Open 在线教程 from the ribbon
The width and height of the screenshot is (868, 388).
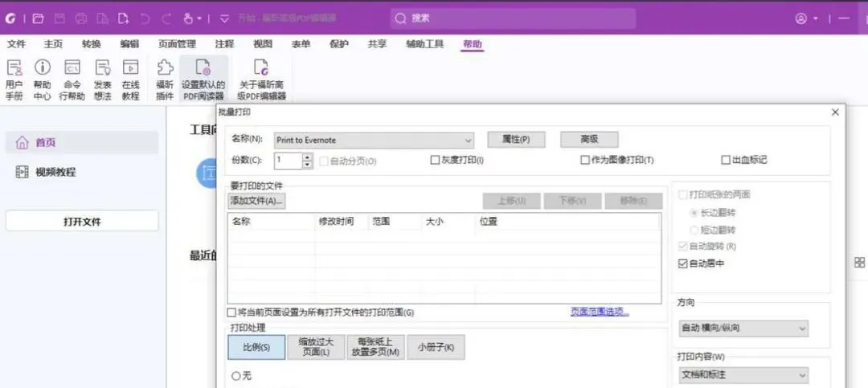pyautogui.click(x=130, y=80)
